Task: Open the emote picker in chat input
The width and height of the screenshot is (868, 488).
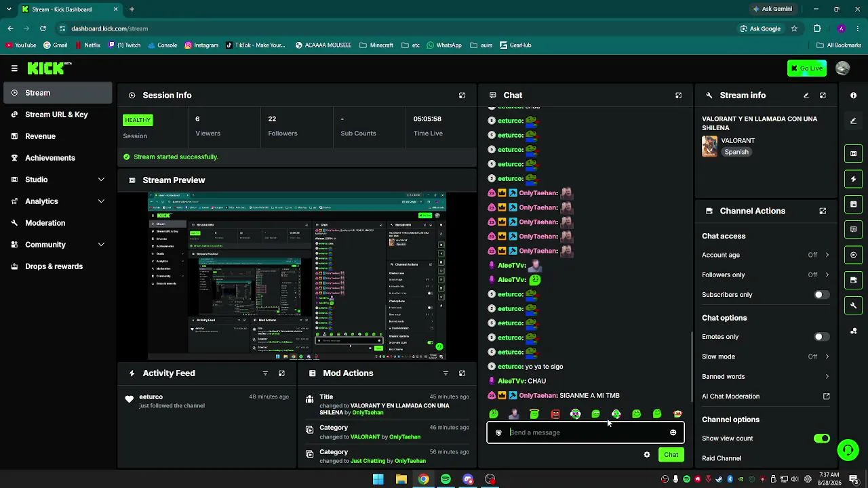Action: [673, 432]
